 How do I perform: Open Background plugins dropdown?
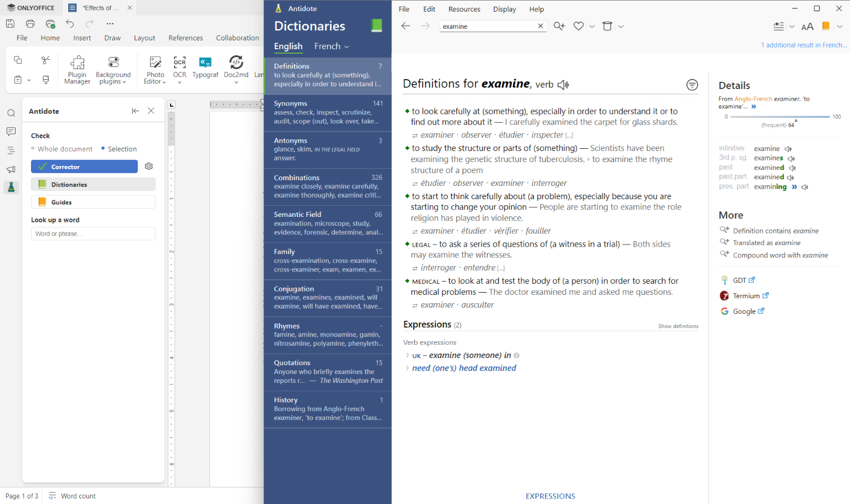click(x=113, y=70)
